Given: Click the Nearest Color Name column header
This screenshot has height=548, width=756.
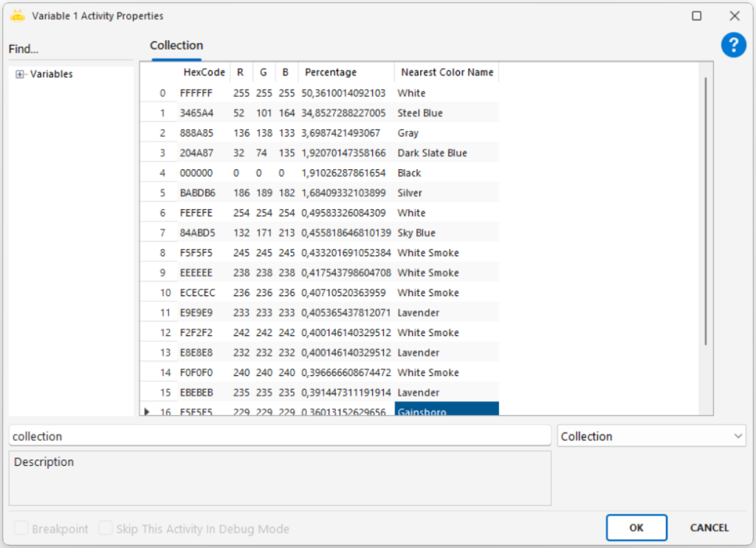Looking at the screenshot, I should pyautogui.click(x=446, y=72).
